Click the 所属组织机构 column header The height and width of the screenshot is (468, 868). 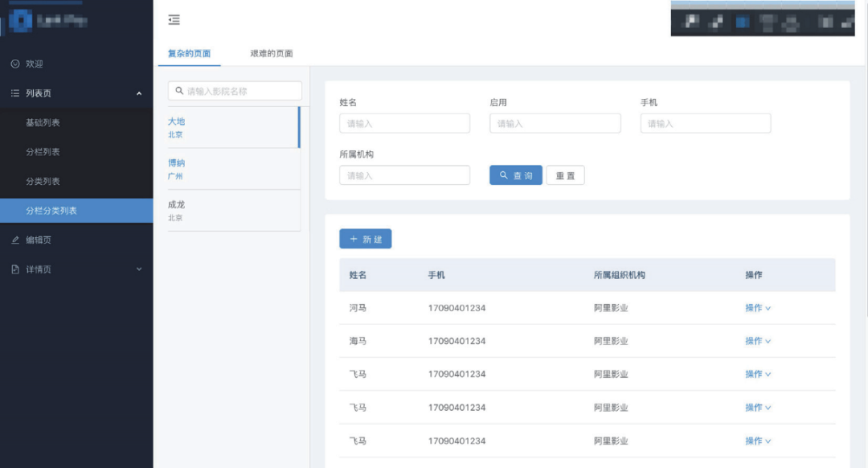[620, 275]
